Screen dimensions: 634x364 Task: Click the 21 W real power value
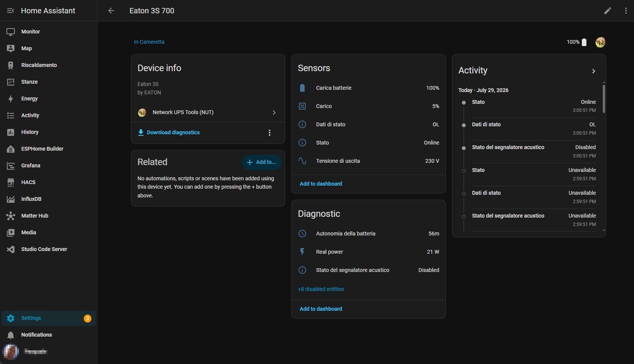[433, 252]
